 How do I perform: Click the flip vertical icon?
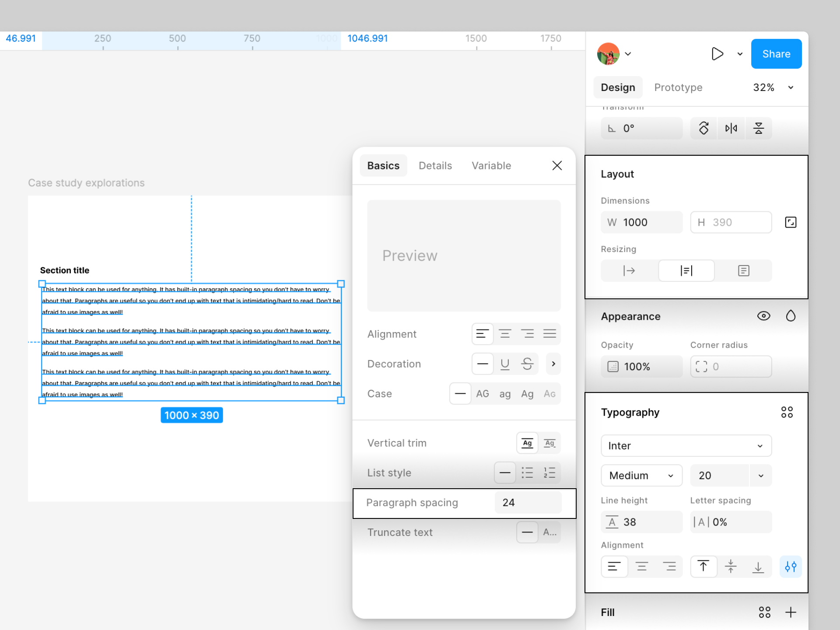tap(759, 128)
